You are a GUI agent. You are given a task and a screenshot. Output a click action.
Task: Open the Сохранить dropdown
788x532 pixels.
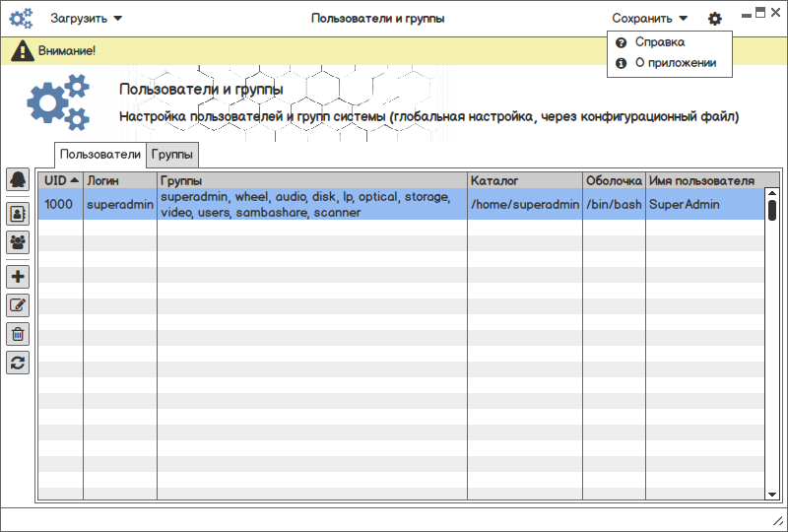coord(649,18)
